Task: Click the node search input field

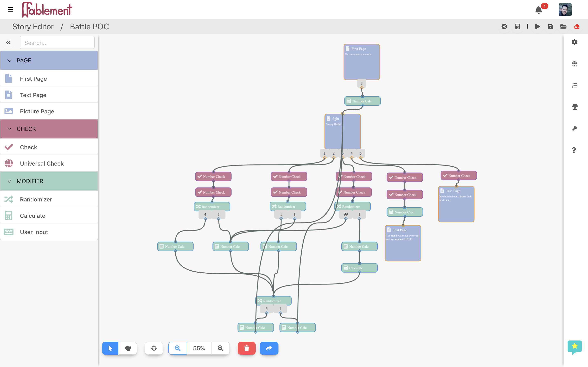Action: pos(57,43)
